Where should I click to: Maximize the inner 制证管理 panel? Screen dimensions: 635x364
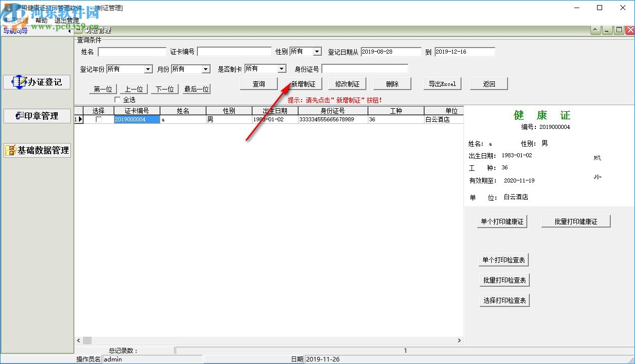619,30
